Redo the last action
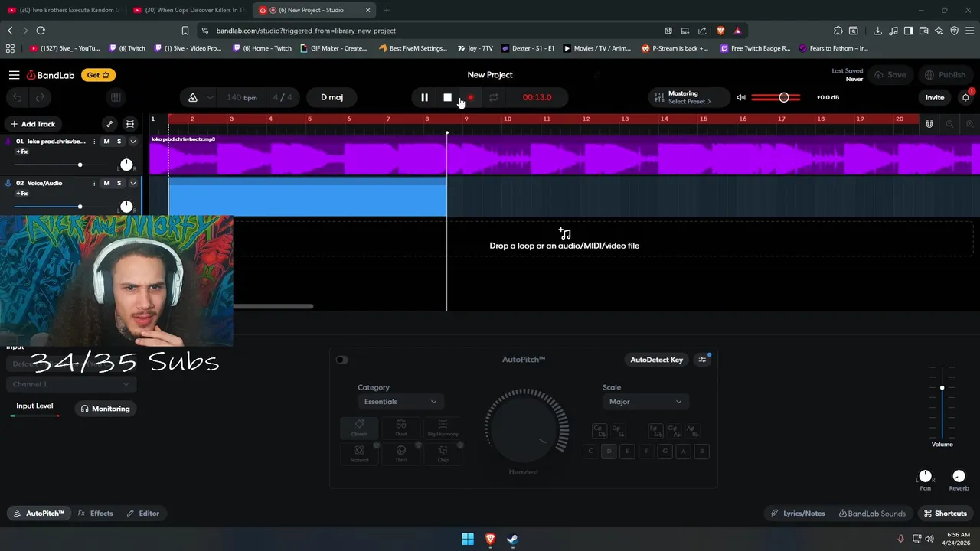980x551 pixels. [x=40, y=97]
